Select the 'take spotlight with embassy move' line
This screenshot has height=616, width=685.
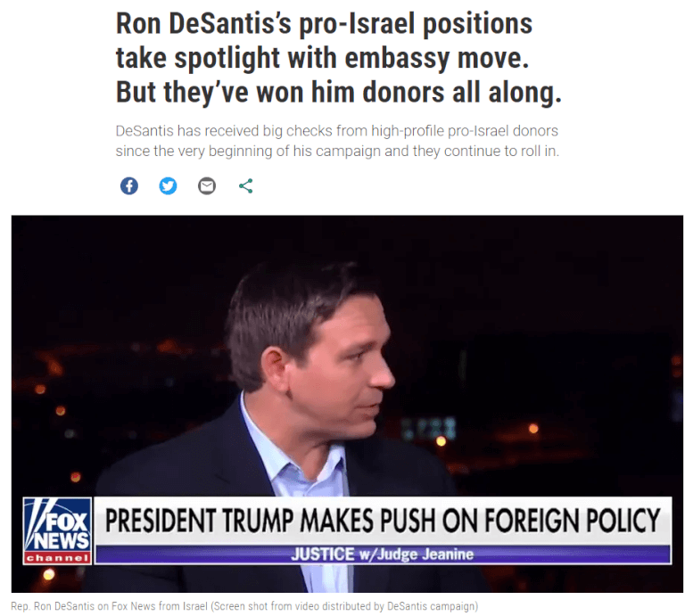[322, 58]
